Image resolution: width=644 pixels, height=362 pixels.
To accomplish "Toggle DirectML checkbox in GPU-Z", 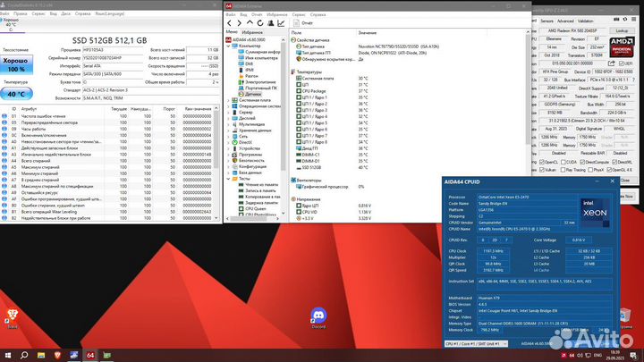I will click(x=614, y=162).
